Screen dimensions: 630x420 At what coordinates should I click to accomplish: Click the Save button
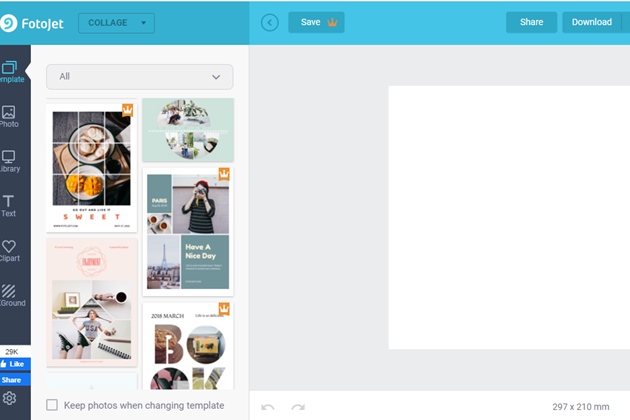(x=316, y=22)
